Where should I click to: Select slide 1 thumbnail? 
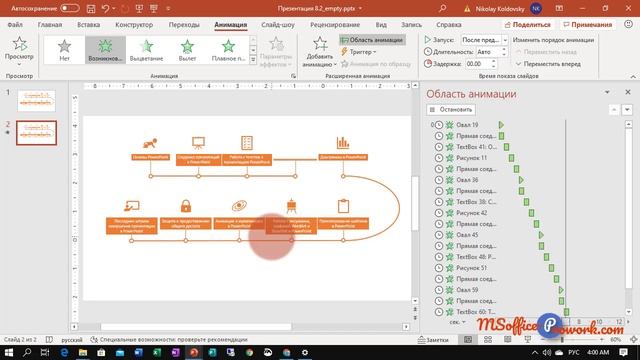click(36, 101)
